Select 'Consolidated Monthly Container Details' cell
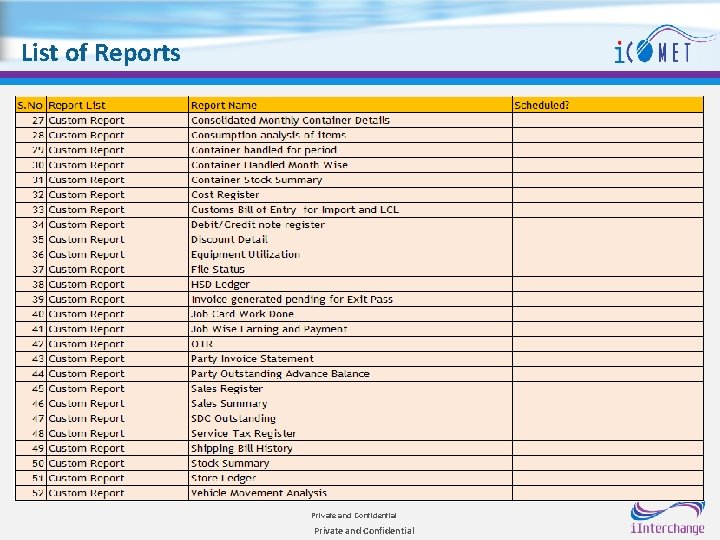The height and width of the screenshot is (540, 720). (x=350, y=120)
